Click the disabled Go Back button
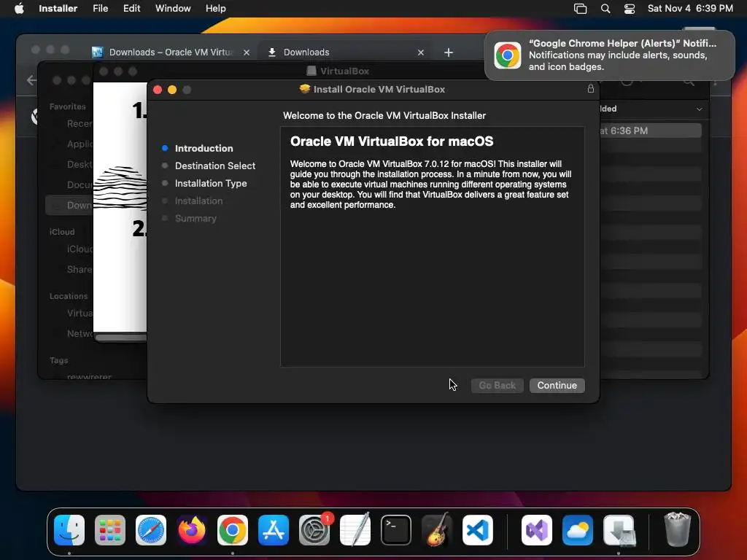747x560 pixels. pyautogui.click(x=497, y=385)
